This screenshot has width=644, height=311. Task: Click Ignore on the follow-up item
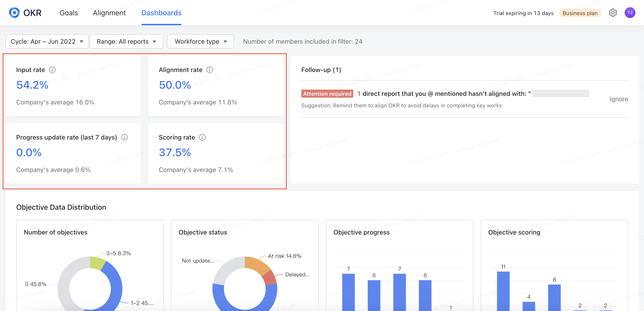click(x=619, y=99)
